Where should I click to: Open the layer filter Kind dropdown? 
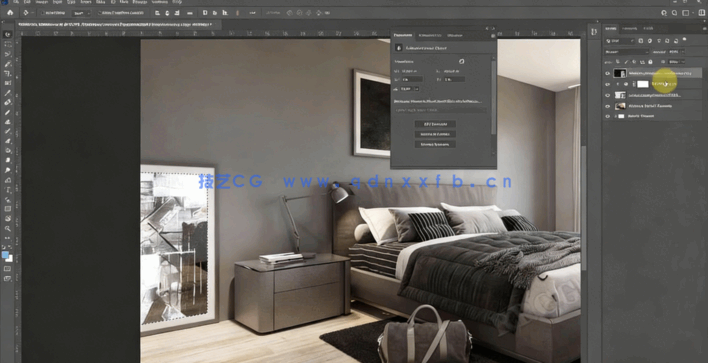[620, 41]
